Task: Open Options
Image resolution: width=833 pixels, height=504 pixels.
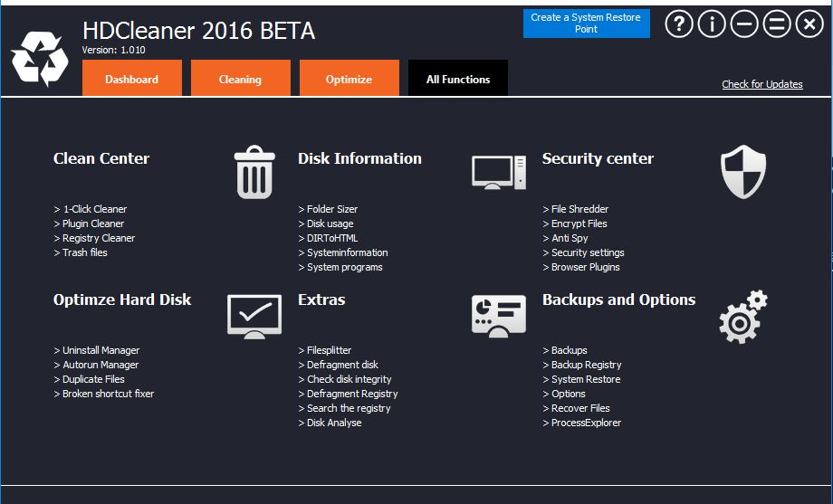Action: coord(564,394)
